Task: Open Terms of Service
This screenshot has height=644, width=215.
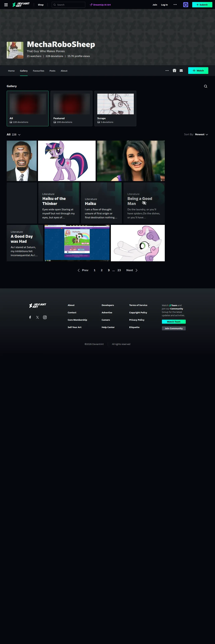Action: tap(138, 305)
